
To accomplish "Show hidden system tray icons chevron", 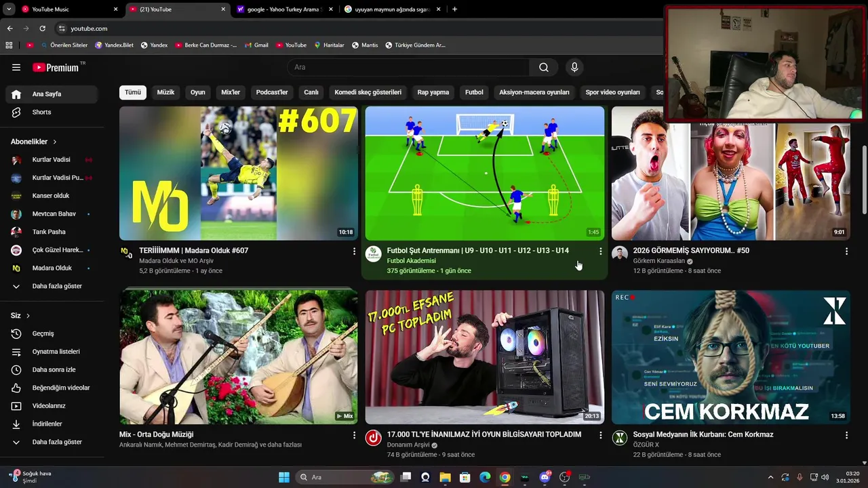I will coord(770,477).
